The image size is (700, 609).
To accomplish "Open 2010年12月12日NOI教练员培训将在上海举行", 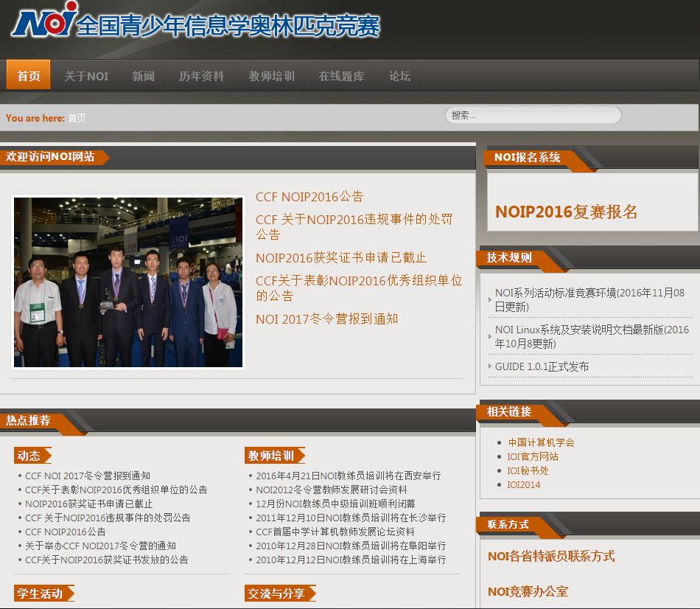I will [351, 560].
